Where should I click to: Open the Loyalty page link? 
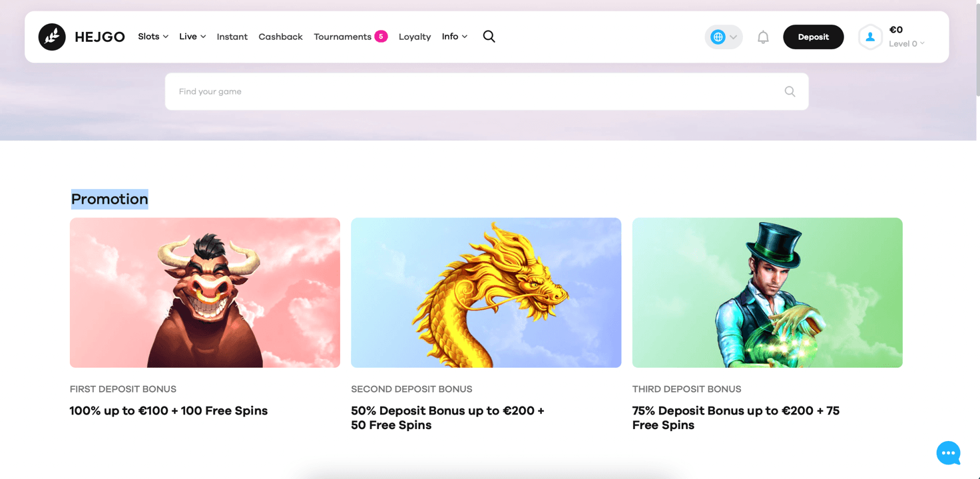click(x=415, y=37)
